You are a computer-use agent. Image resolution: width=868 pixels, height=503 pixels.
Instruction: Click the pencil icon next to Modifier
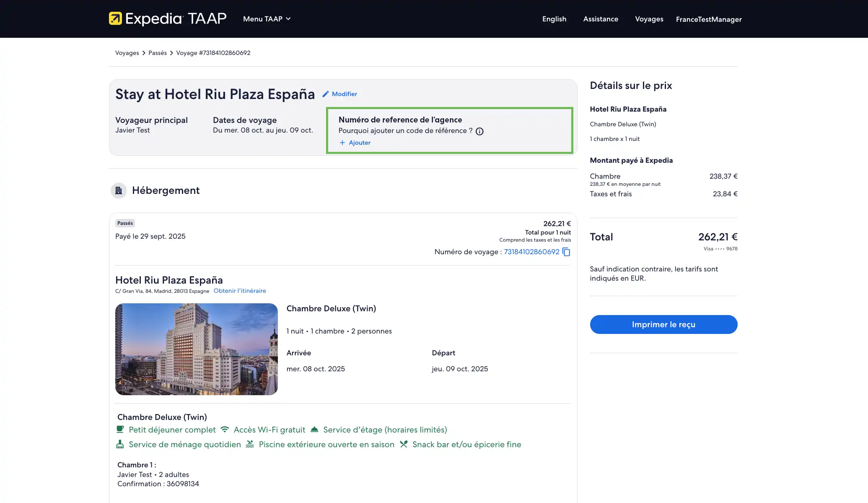pos(326,94)
